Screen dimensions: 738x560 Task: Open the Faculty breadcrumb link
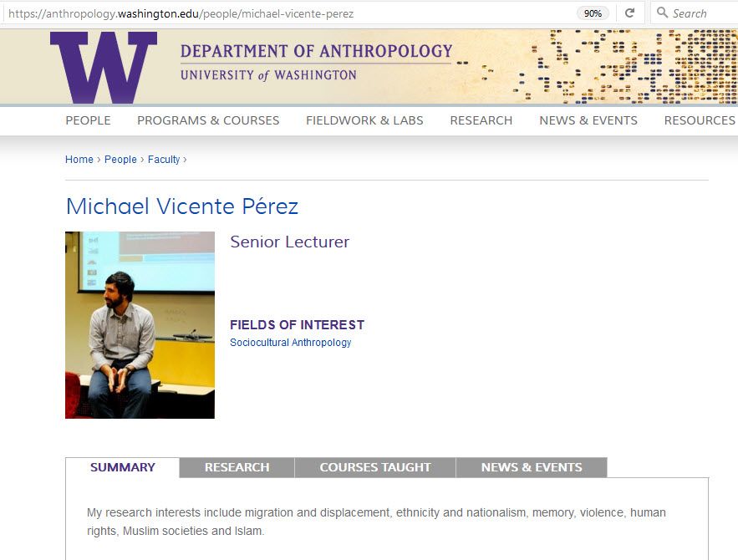pyautogui.click(x=164, y=159)
